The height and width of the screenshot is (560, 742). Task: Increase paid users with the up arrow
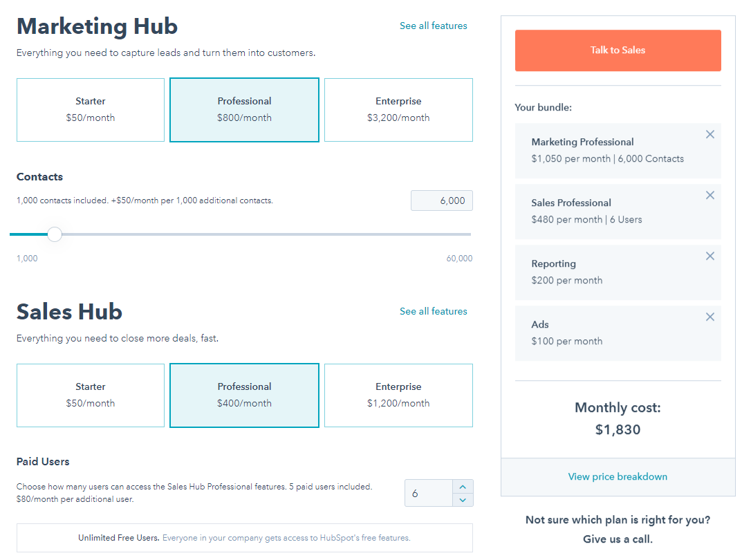click(463, 487)
